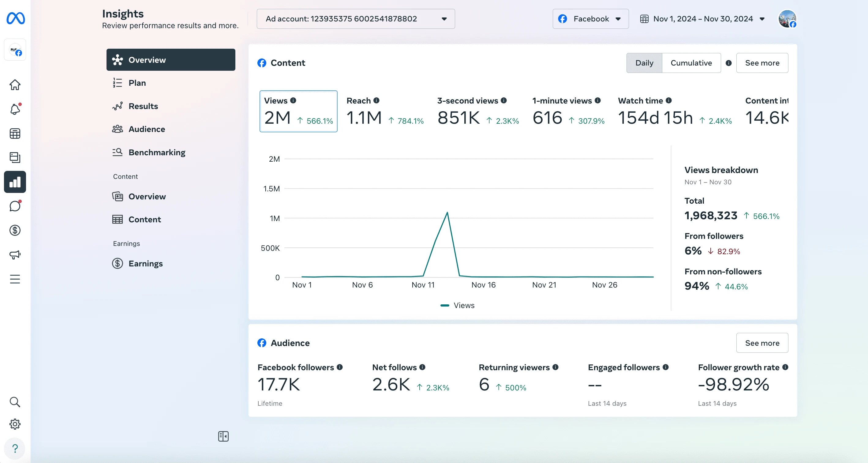
Task: Open the Planner calendar grid icon
Action: [15, 134]
